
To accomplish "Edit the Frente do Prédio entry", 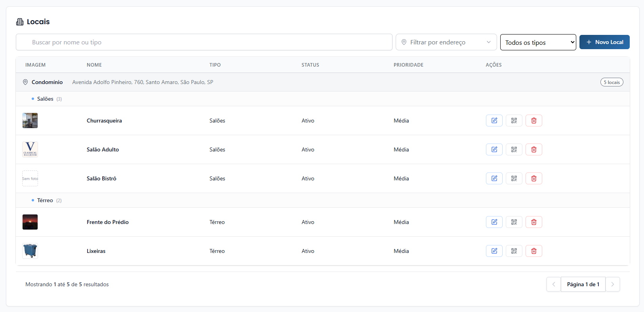I will coord(494,222).
